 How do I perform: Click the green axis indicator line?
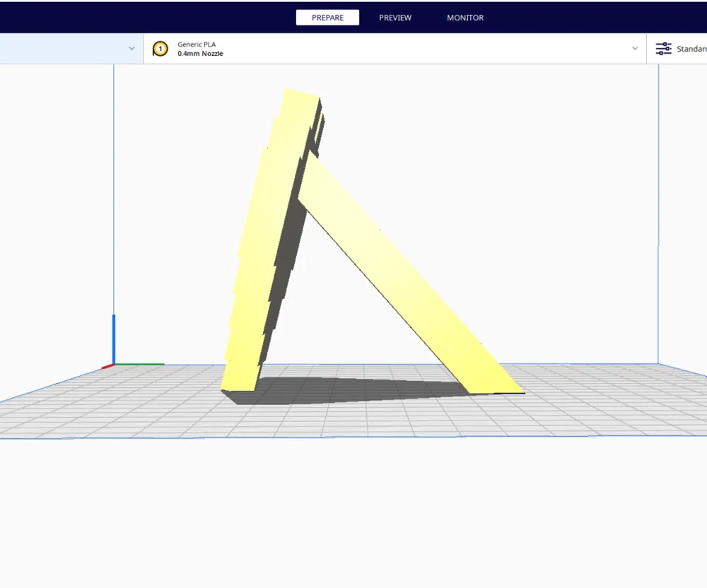coord(139,364)
